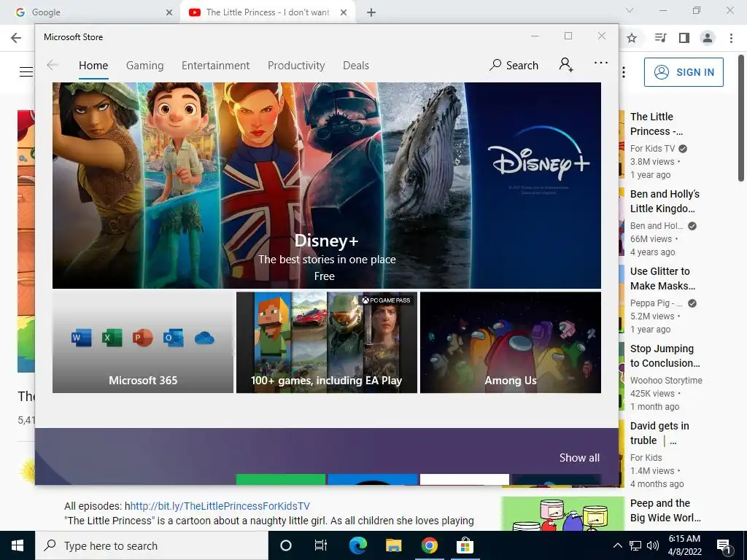Open File Explorer from the taskbar

(x=393, y=545)
